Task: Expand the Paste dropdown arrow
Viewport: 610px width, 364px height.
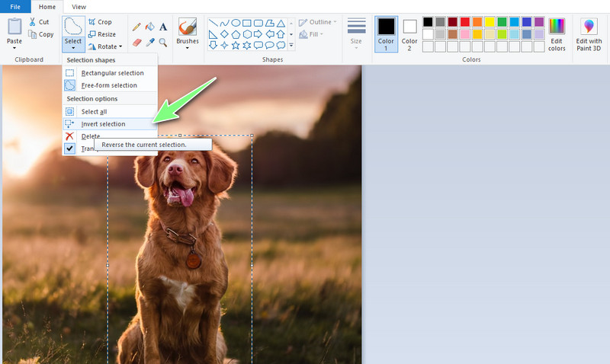Action: tap(14, 46)
